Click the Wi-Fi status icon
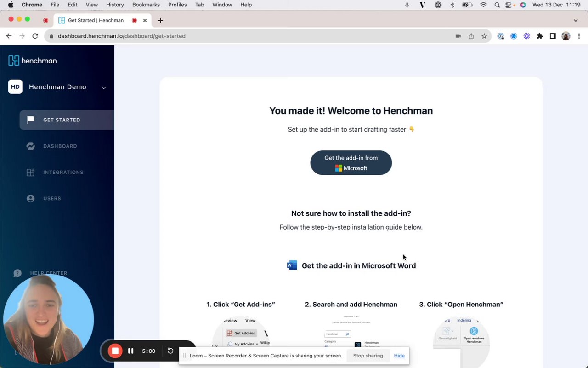588x368 pixels. click(483, 5)
